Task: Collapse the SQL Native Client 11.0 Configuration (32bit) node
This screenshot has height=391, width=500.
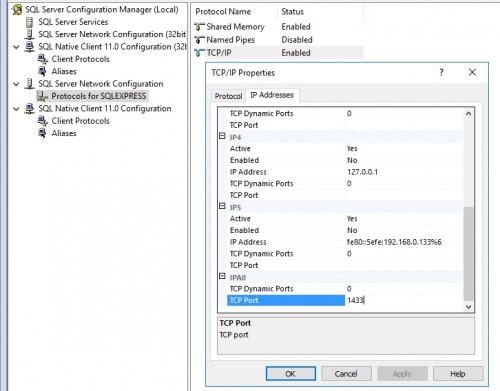Action: pos(16,47)
